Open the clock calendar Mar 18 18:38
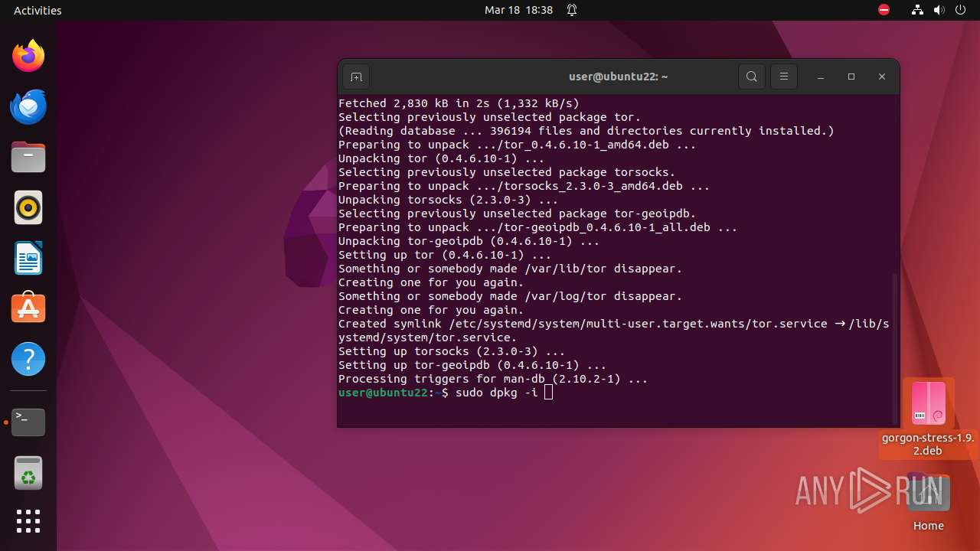This screenshot has height=551, width=980. [x=518, y=10]
